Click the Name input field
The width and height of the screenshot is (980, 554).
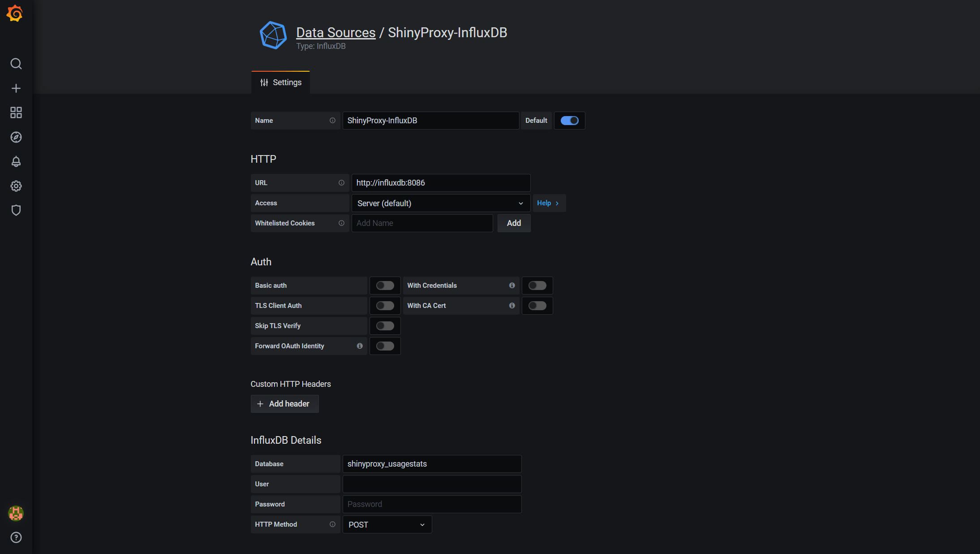[431, 121]
